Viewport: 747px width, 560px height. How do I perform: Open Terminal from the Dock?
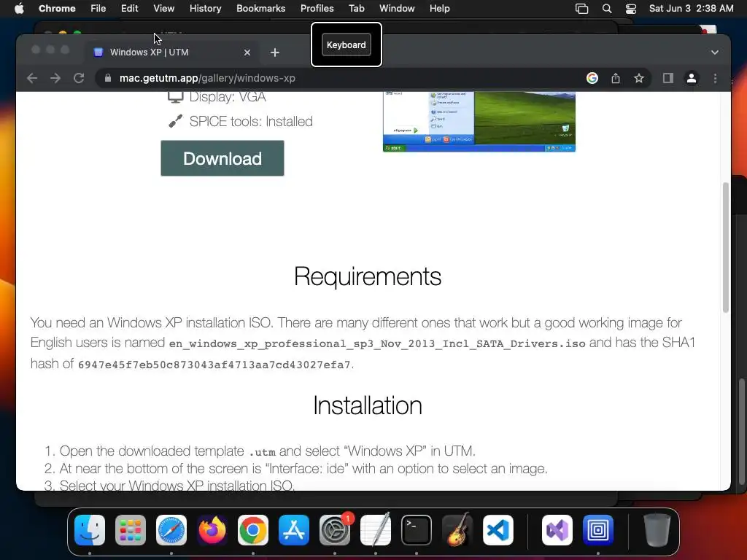[x=417, y=530]
